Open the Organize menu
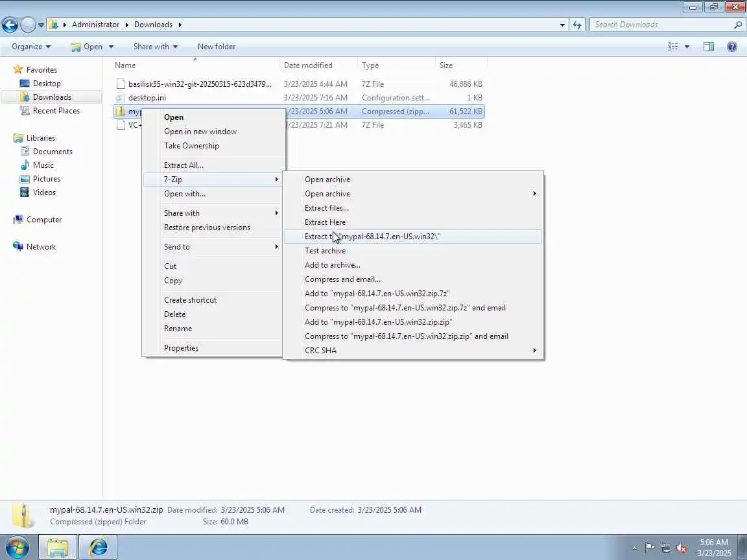The width and height of the screenshot is (747, 560). pyautogui.click(x=31, y=47)
